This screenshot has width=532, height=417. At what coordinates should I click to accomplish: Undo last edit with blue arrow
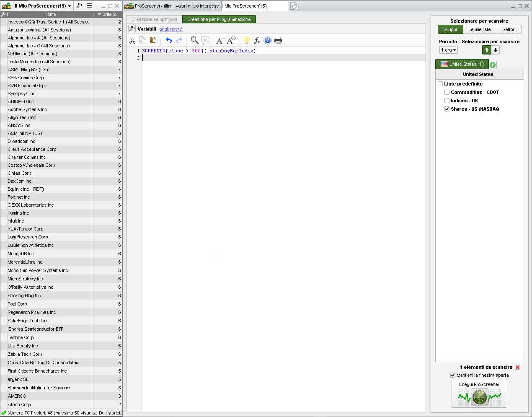[x=168, y=40]
